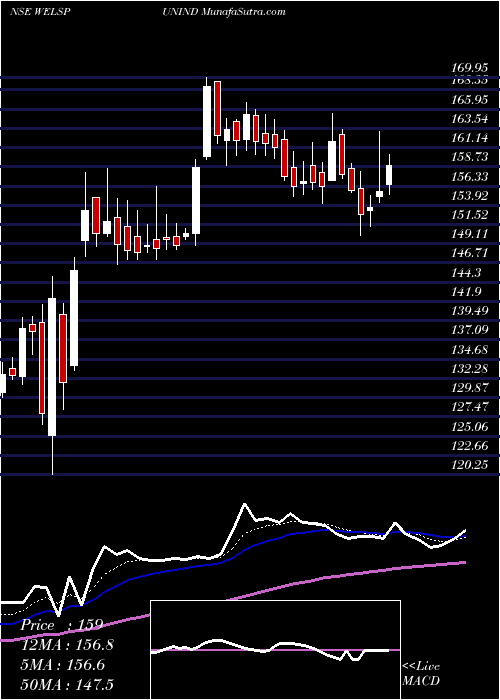Click the <<Live MACD label

pos(421,674)
